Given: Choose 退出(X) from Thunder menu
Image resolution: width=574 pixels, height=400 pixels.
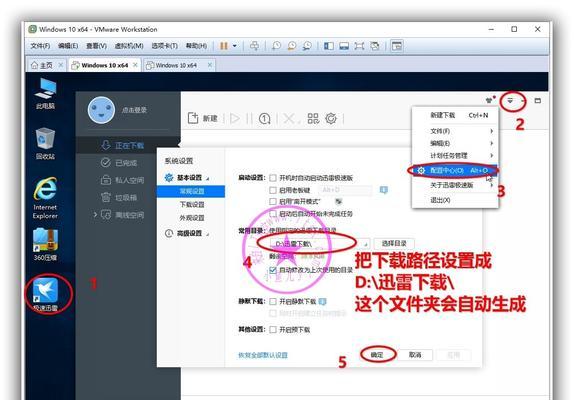Looking at the screenshot, I should pyautogui.click(x=455, y=200).
